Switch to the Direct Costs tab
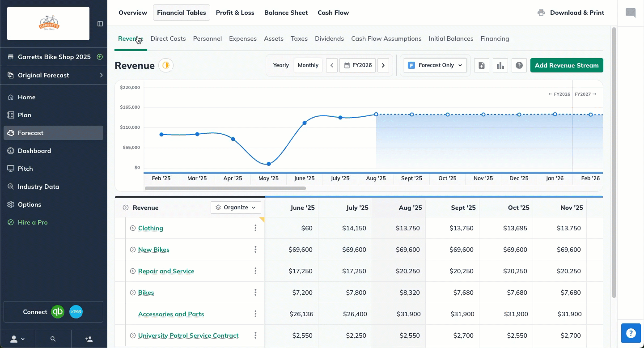This screenshot has width=644, height=348. 168,38
